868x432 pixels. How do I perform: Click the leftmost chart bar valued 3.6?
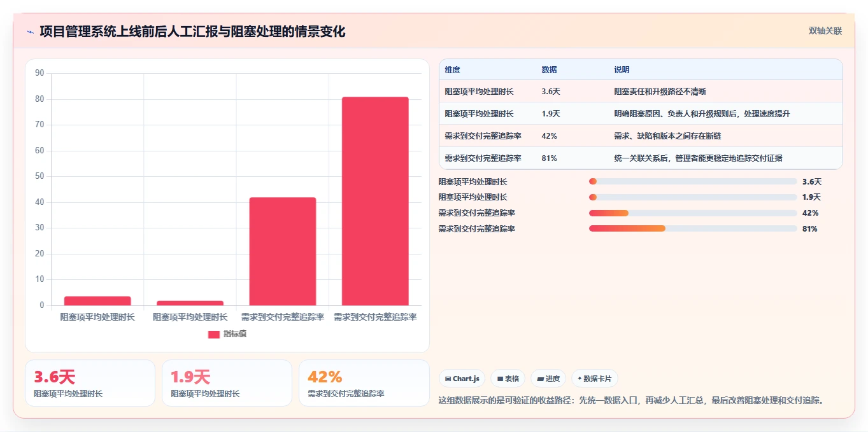(x=97, y=301)
